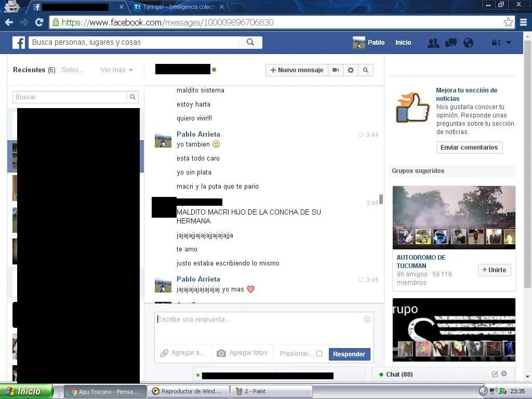Expand the account dropdown arrow in the header
The height and width of the screenshot is (399, 532).
click(x=509, y=43)
